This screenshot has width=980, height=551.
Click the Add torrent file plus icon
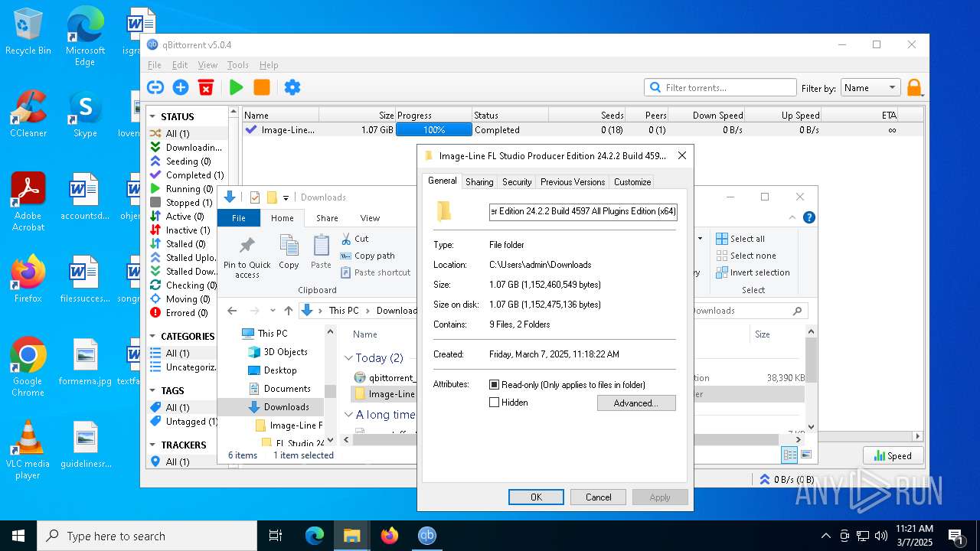181,87
